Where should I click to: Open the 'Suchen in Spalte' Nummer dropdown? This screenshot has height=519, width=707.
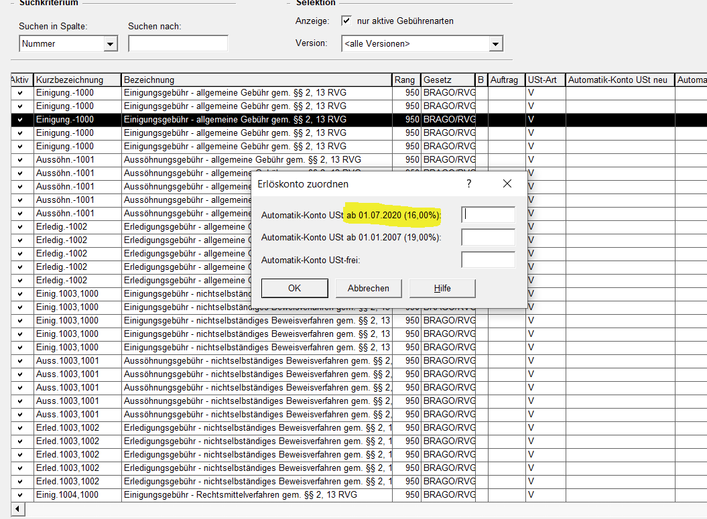pyautogui.click(x=110, y=44)
